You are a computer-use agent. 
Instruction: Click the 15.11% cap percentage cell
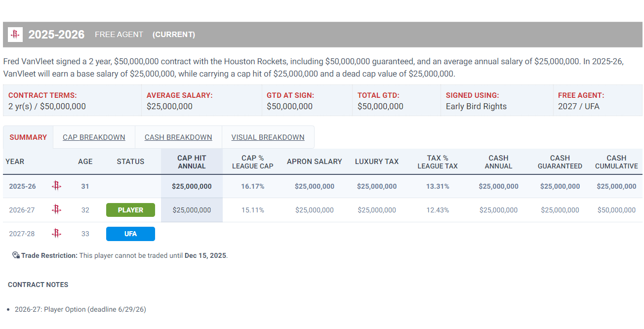point(253,210)
